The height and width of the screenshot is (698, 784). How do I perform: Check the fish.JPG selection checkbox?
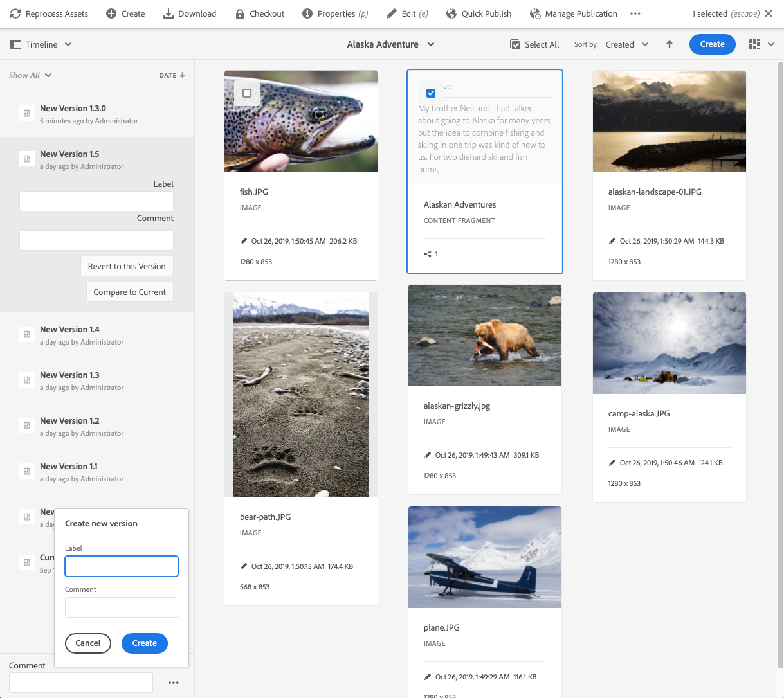click(247, 93)
